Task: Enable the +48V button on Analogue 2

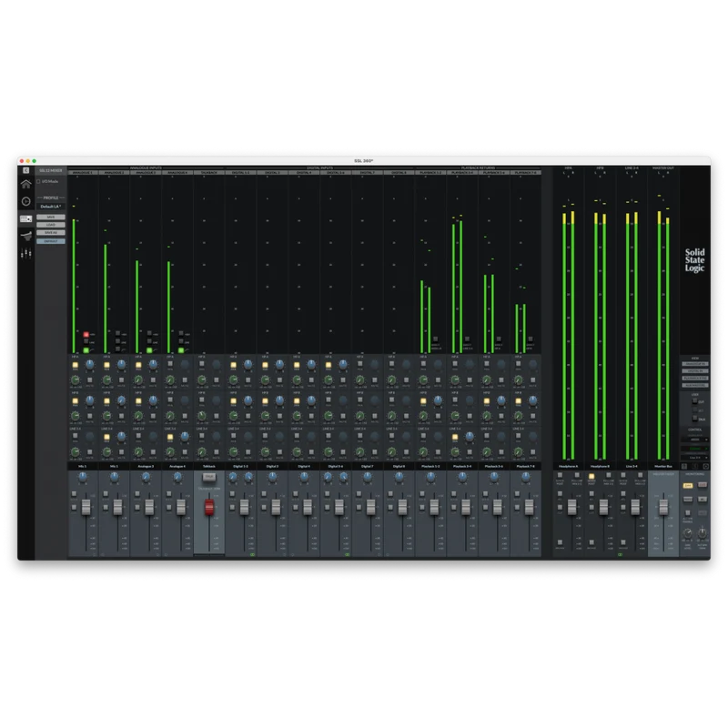Action: 118,334
